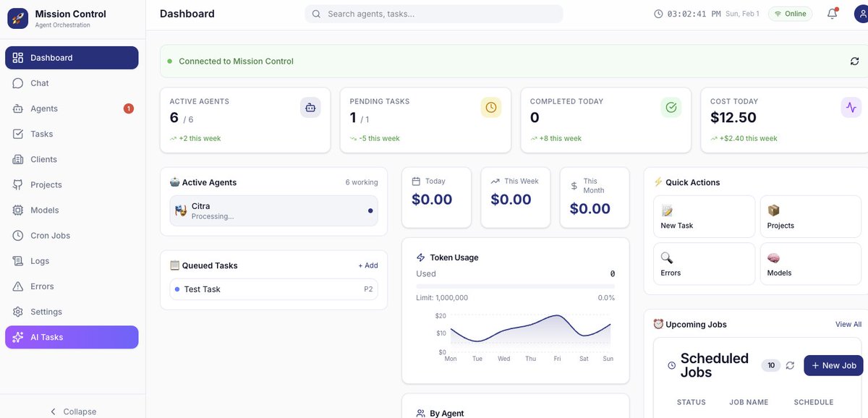Image resolution: width=868 pixels, height=418 pixels.
Task: Collapse the sidebar
Action: point(72,411)
